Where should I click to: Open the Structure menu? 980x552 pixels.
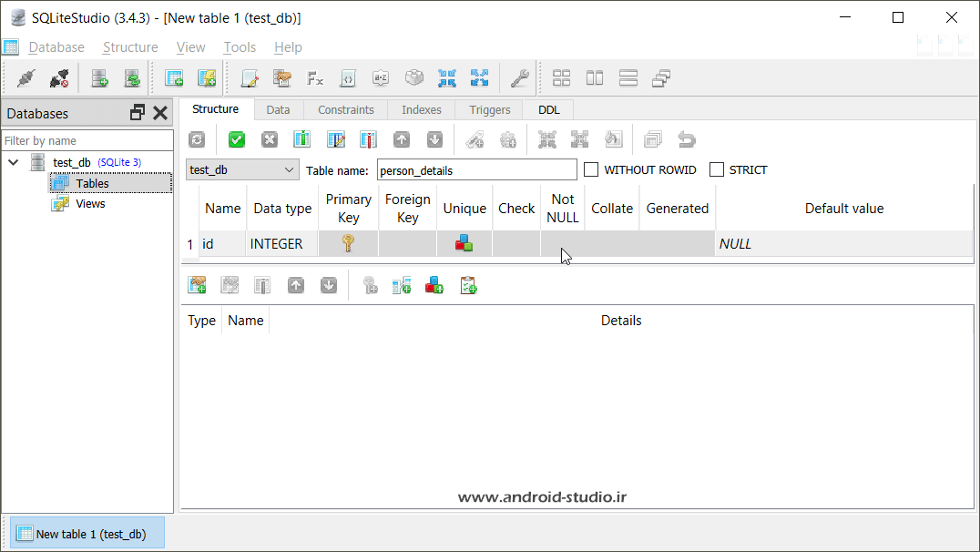pyautogui.click(x=130, y=47)
